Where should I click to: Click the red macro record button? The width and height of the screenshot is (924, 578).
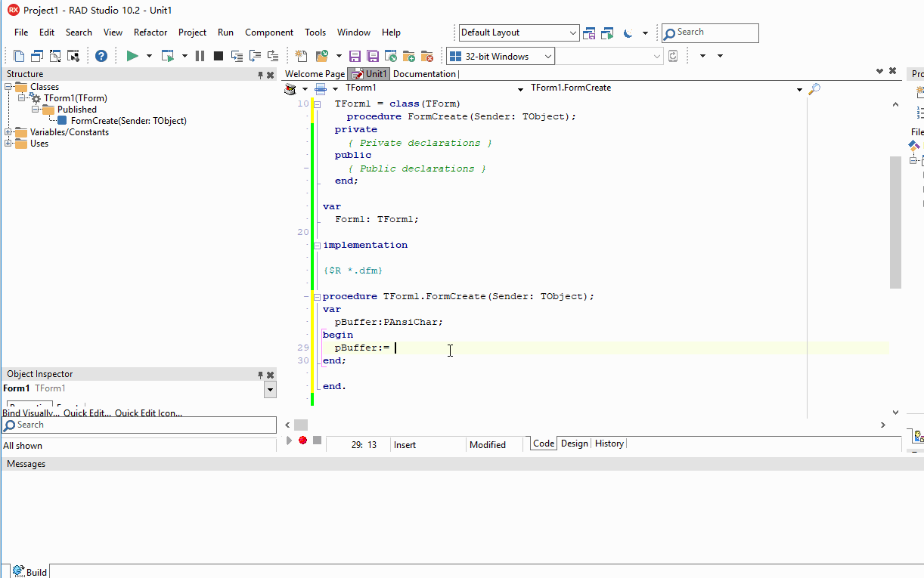(x=302, y=440)
